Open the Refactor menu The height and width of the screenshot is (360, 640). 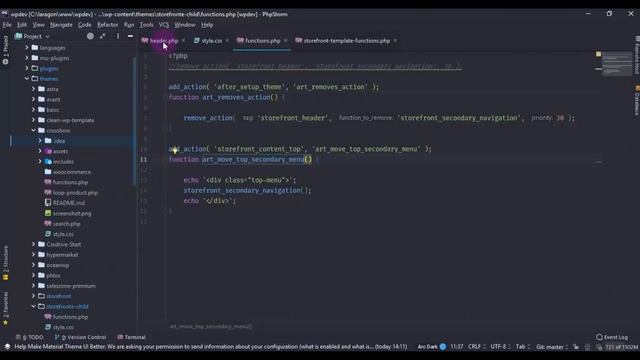pos(107,25)
